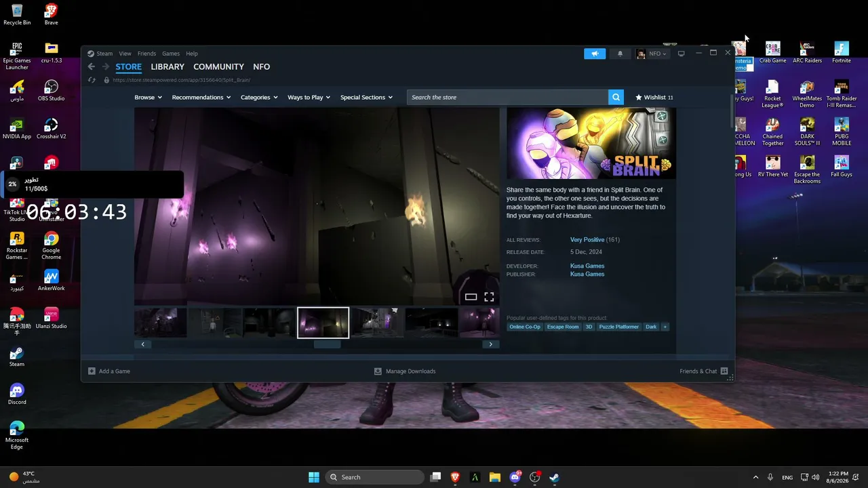Viewport: 868px width, 488px height.
Task: Click the Search the store field
Action: coord(508,97)
